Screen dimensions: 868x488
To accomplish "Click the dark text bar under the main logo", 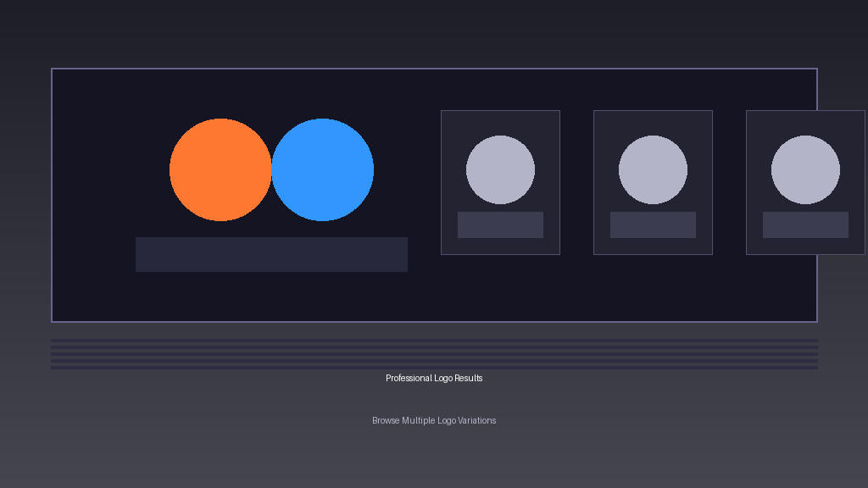I will point(272,254).
